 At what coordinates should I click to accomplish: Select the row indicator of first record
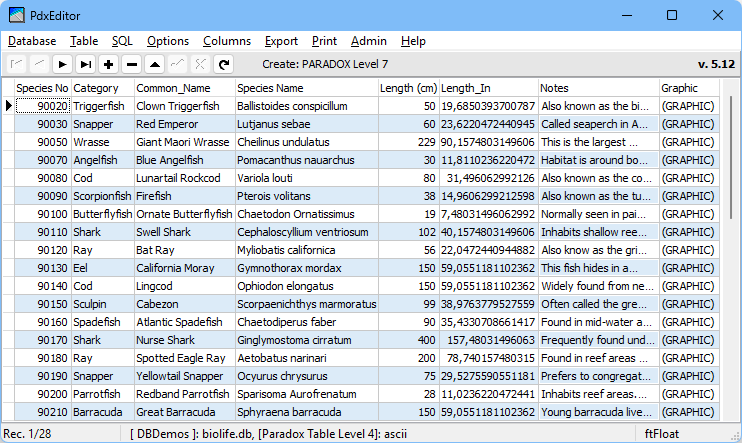point(8,106)
